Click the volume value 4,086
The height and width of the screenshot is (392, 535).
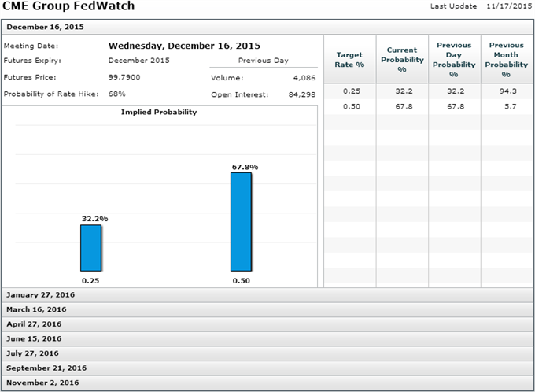pos(304,78)
